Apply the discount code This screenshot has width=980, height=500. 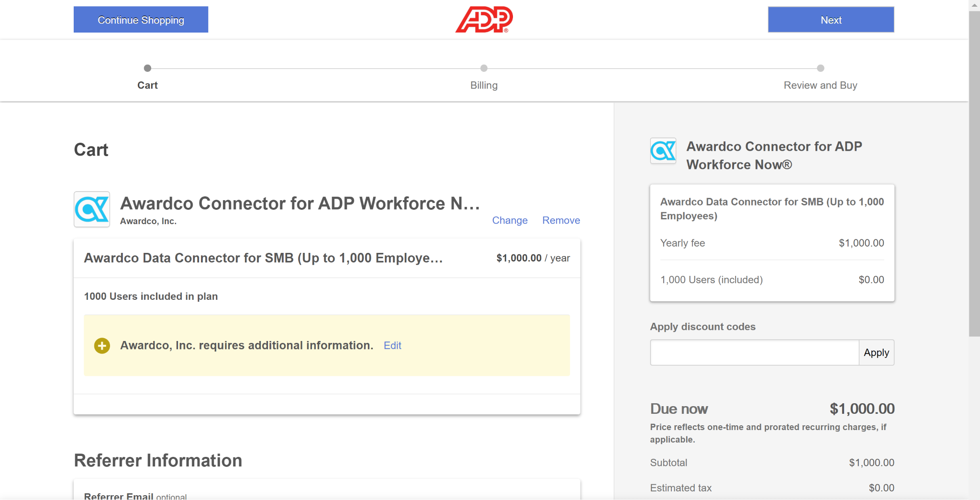coord(876,352)
